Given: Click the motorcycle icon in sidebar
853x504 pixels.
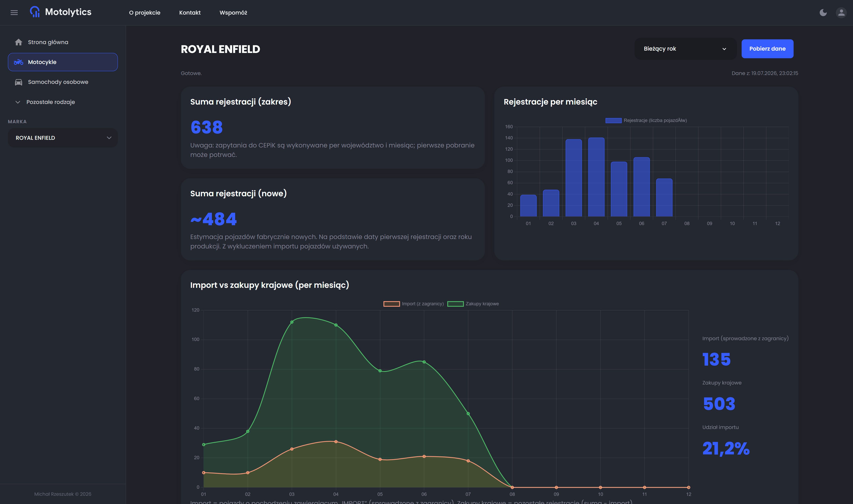Looking at the screenshot, I should pyautogui.click(x=18, y=62).
